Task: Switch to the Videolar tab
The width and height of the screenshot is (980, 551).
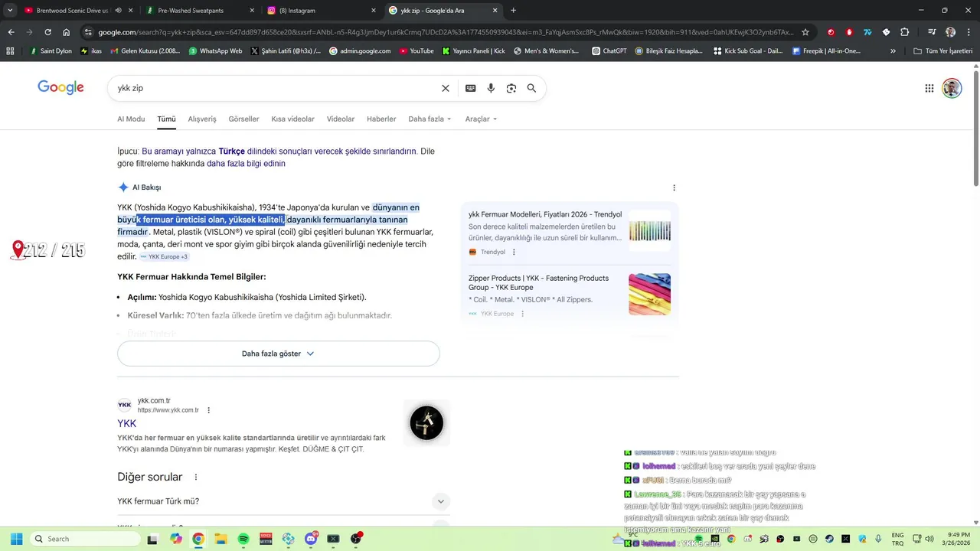Action: tap(341, 119)
